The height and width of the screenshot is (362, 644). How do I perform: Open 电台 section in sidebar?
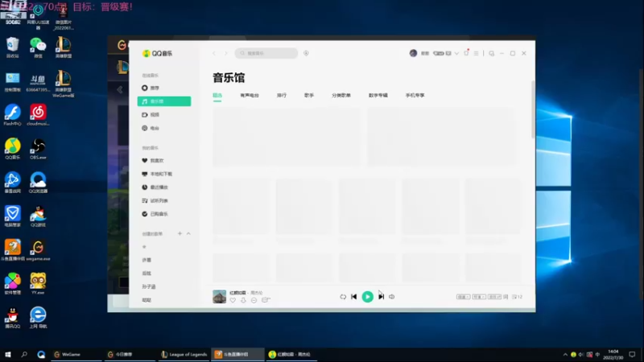click(x=151, y=128)
